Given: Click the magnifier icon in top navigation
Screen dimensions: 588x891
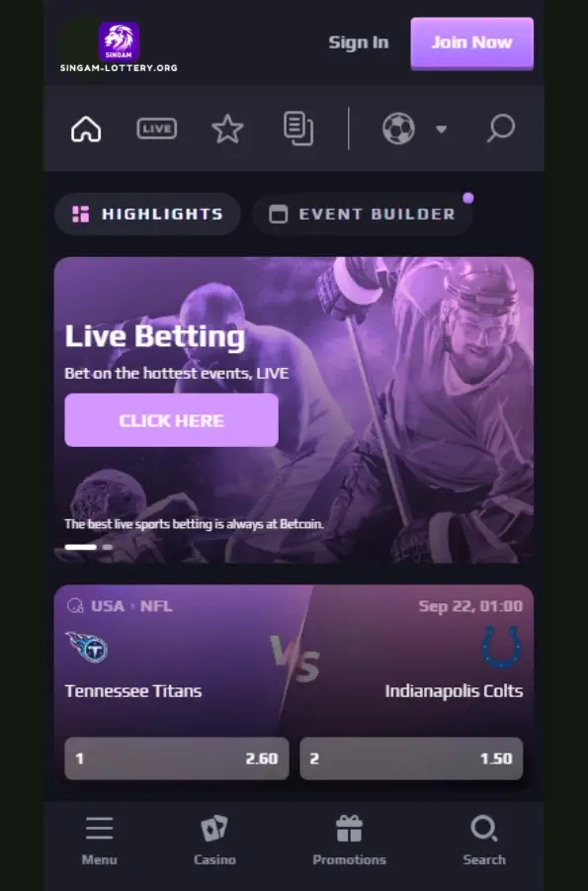Looking at the screenshot, I should [x=500, y=129].
